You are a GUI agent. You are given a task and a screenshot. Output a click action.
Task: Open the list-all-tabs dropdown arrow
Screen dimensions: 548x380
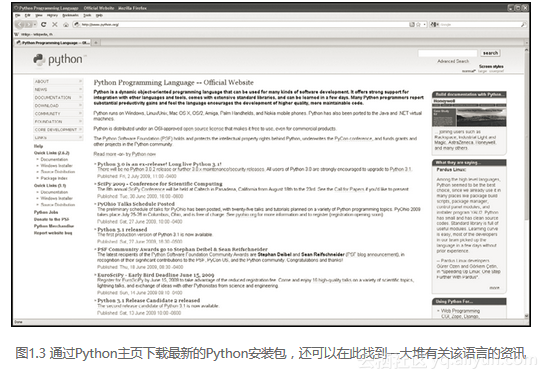526,43
